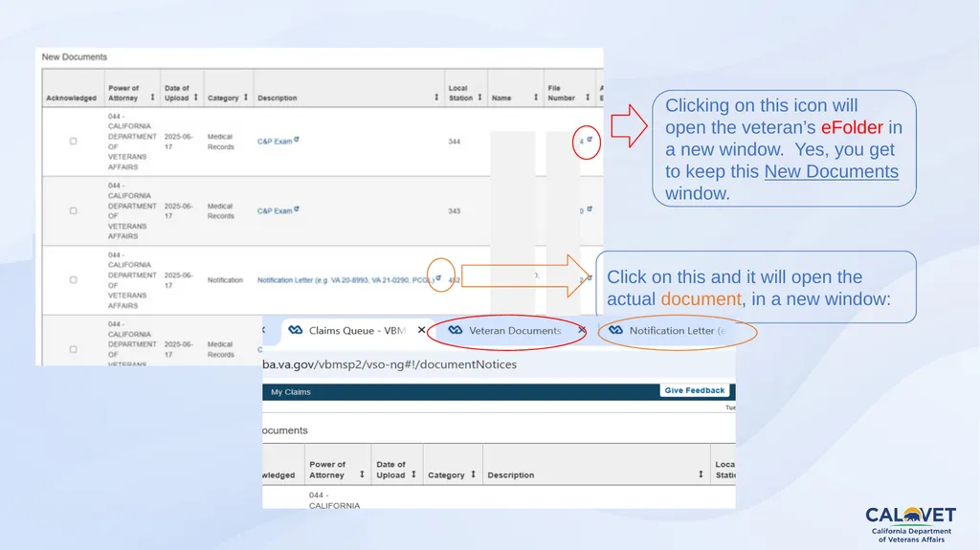Sort upper table by Local Station
980x550 pixels.
[x=480, y=98]
